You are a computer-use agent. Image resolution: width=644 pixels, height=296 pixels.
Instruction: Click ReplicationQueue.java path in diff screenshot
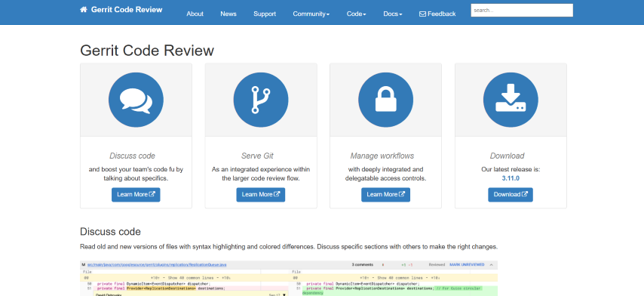pos(157,265)
